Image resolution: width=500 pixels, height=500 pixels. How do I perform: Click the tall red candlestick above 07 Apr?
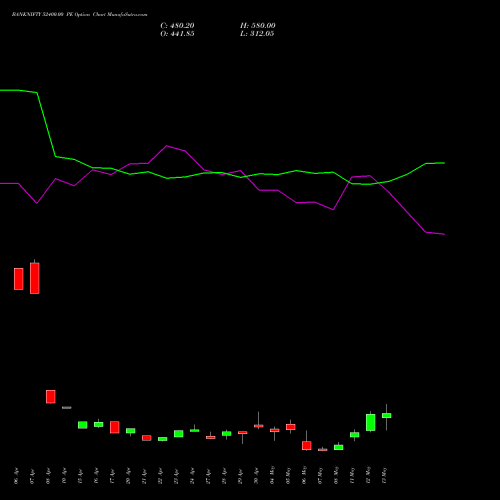pyautogui.click(x=35, y=278)
